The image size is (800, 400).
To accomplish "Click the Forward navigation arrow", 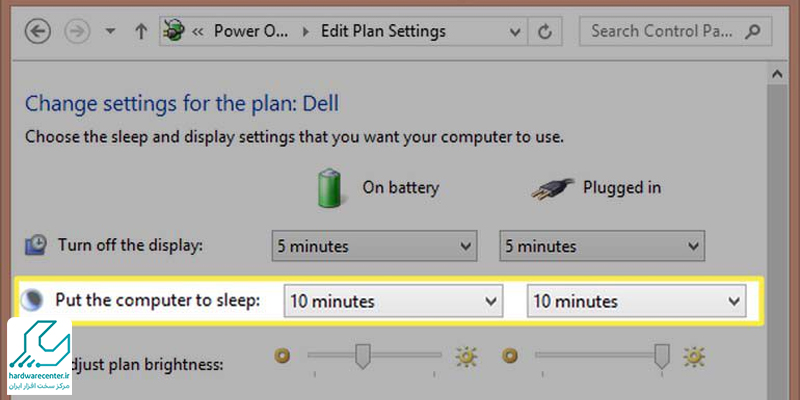I will [x=77, y=32].
